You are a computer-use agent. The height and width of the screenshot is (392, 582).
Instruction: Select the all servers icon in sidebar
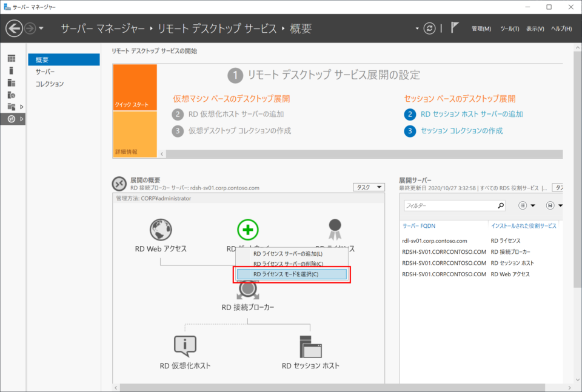(x=12, y=83)
